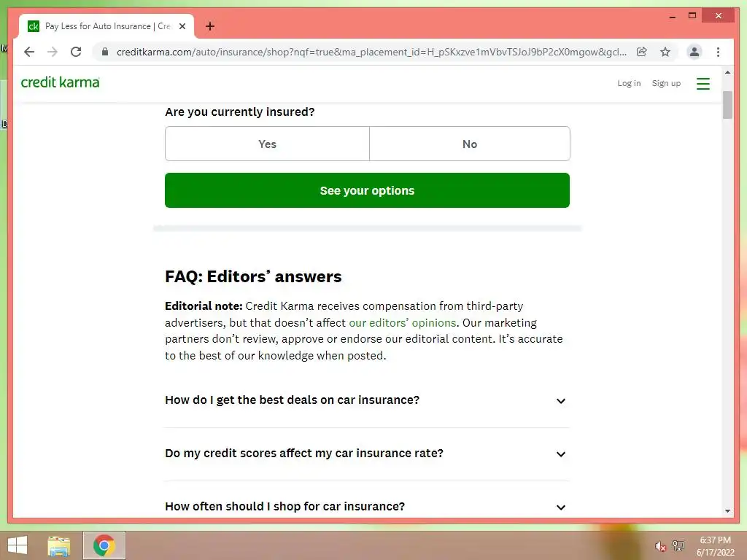
Task: Open a new tab with the plus button
Action: [210, 26]
